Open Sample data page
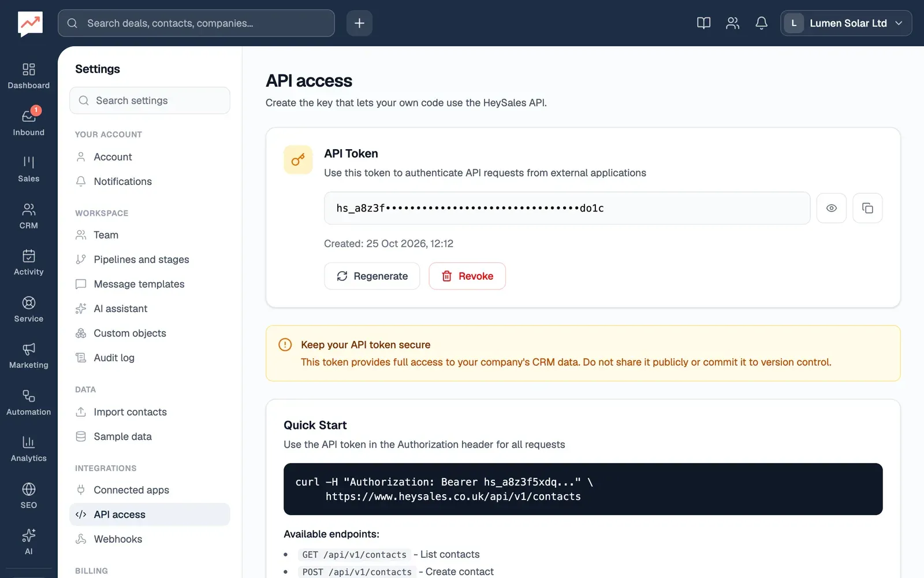The image size is (924, 578). tap(150, 436)
